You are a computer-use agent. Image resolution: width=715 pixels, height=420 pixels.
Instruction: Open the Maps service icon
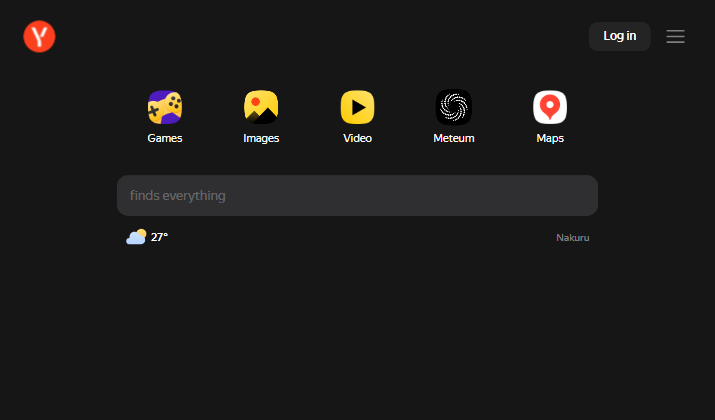point(550,108)
